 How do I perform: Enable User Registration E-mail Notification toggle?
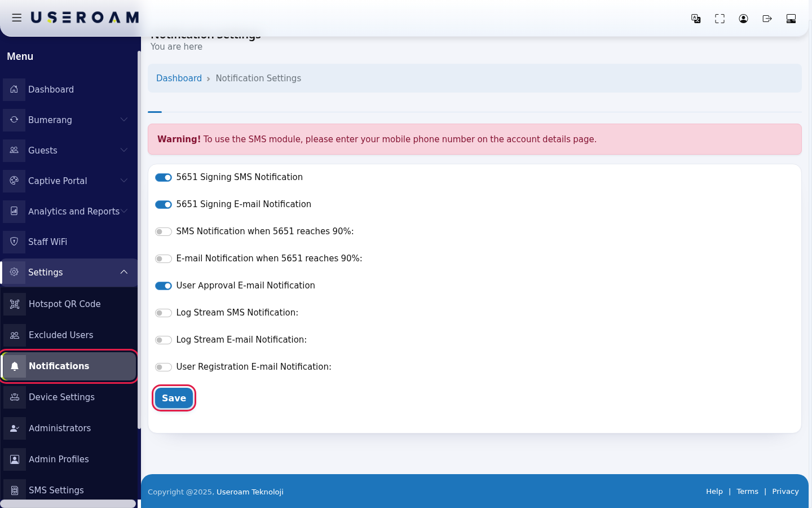point(164,367)
